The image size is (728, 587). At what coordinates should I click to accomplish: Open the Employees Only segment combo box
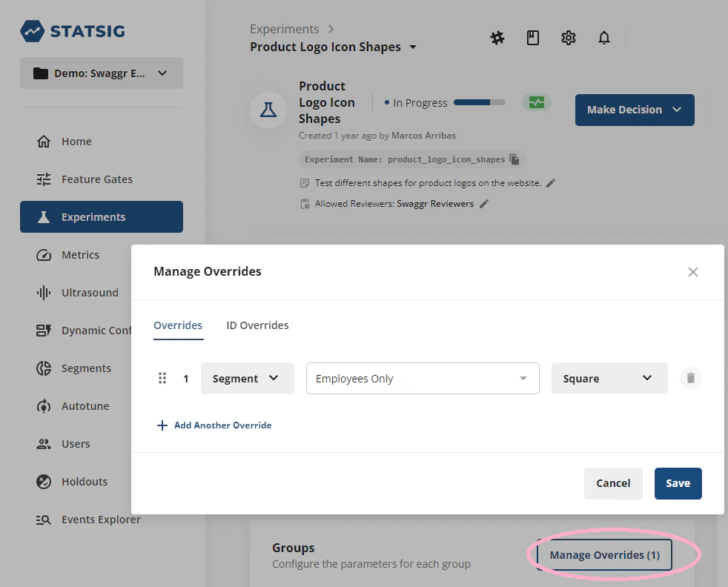423,379
